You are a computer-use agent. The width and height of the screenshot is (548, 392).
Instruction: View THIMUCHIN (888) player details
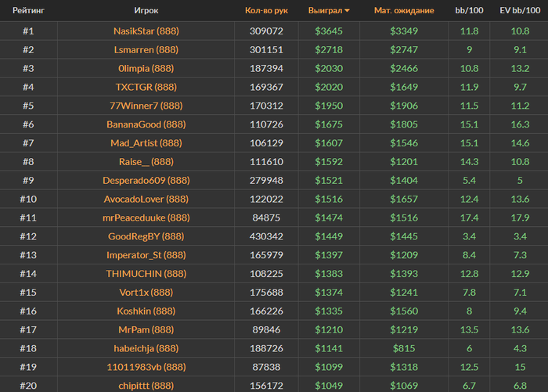click(146, 274)
